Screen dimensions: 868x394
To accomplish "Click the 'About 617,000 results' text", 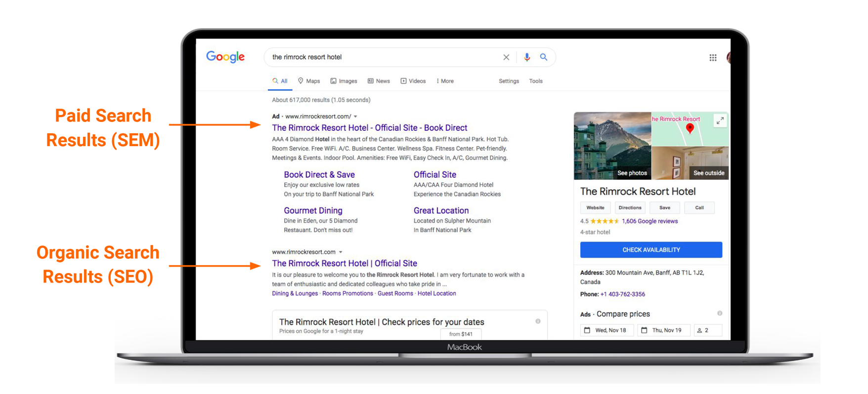I will pos(321,100).
